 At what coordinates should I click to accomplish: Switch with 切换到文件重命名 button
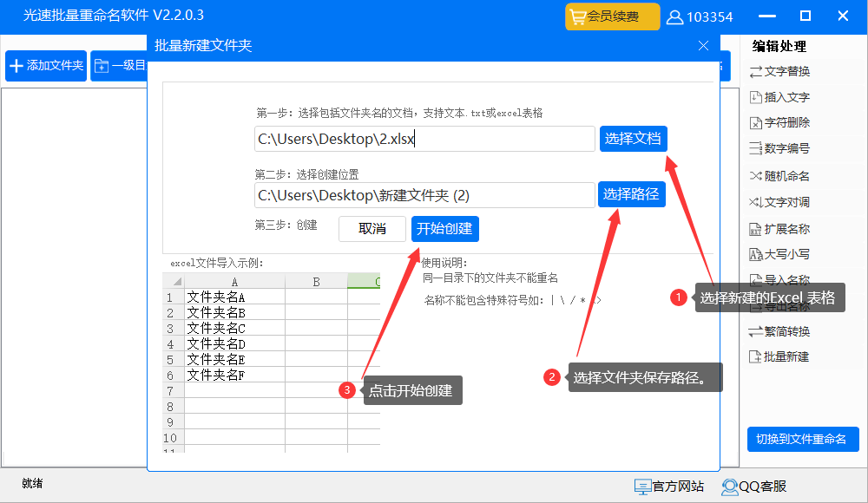tap(803, 440)
